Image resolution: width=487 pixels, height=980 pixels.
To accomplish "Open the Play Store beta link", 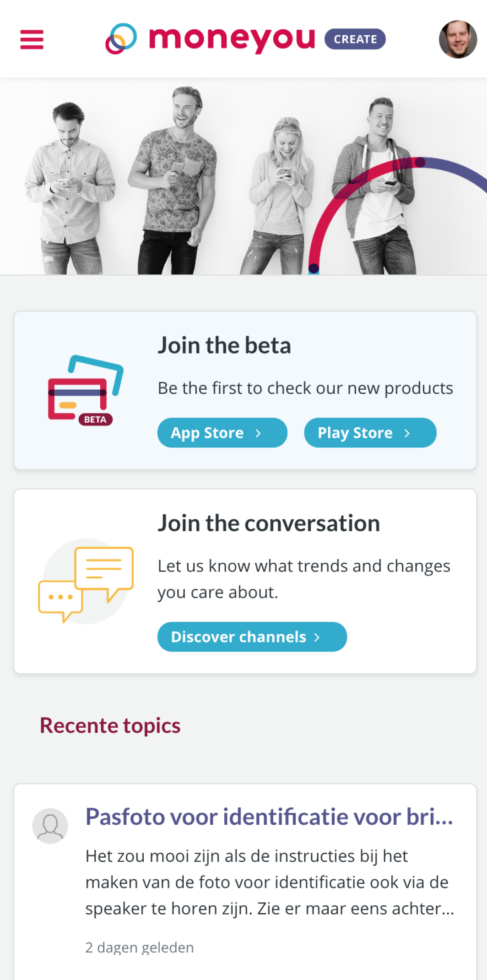I will pos(370,433).
